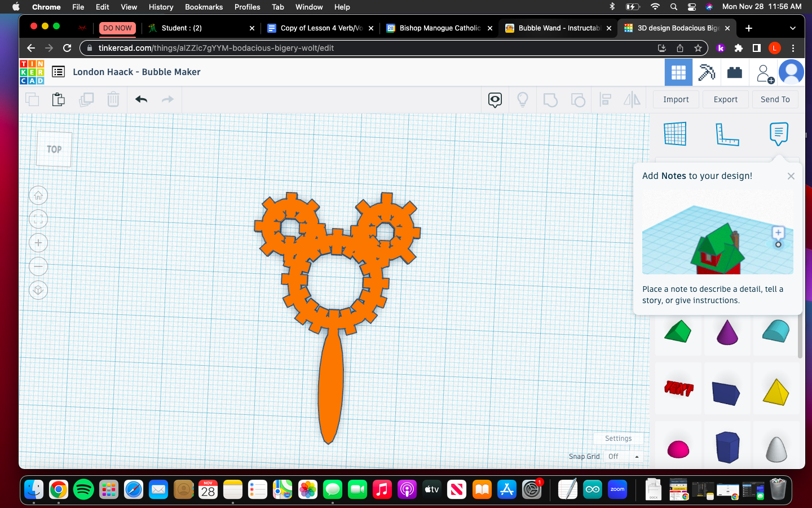This screenshot has height=508, width=812.
Task: Open the History menu
Action: (161, 7)
